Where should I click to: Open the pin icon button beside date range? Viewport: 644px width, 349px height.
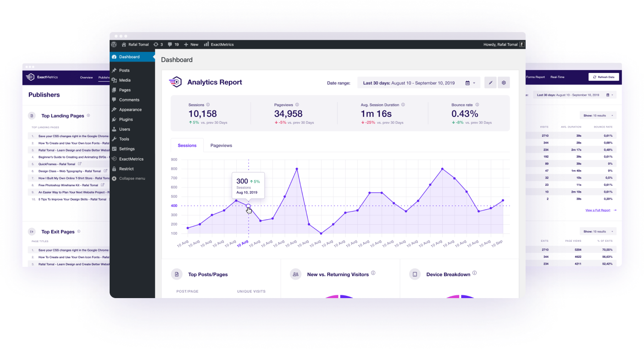490,83
